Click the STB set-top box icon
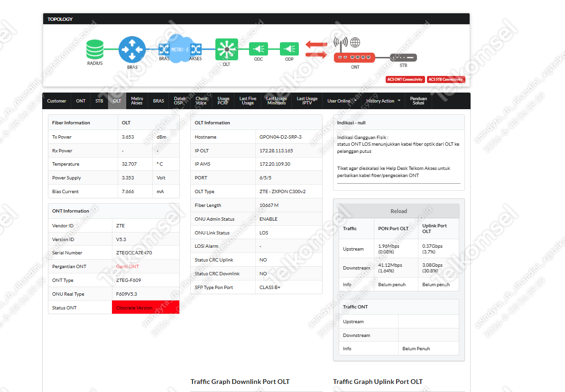 404,57
